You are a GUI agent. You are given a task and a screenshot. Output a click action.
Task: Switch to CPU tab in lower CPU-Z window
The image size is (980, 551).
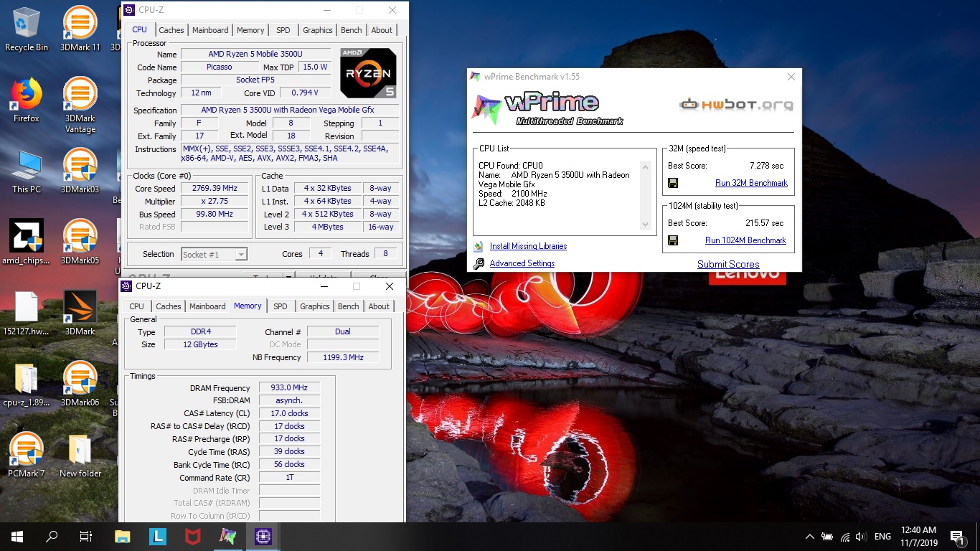click(136, 306)
